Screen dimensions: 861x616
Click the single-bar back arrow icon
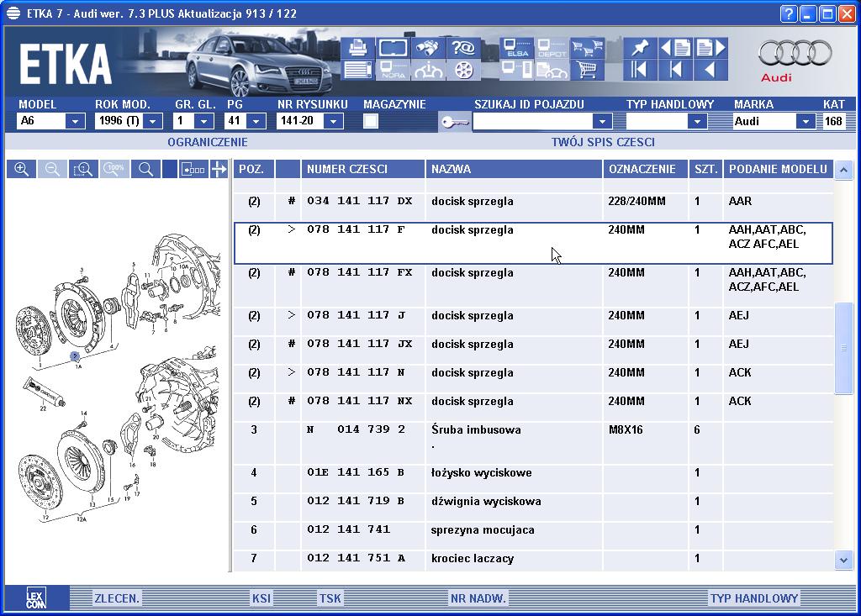pyautogui.click(x=675, y=71)
